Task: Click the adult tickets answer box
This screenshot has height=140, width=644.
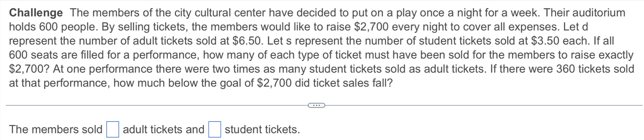Action: (112, 129)
